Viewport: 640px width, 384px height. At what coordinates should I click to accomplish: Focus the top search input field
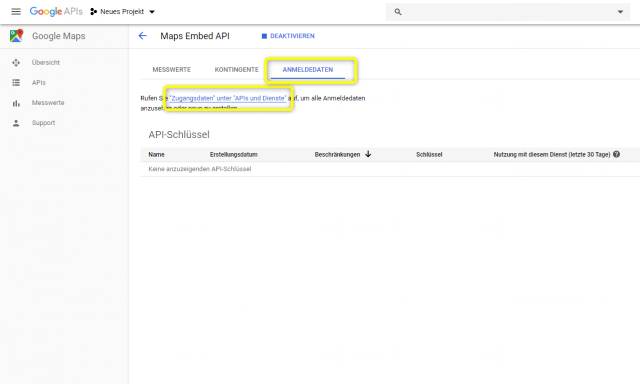[x=508, y=12]
